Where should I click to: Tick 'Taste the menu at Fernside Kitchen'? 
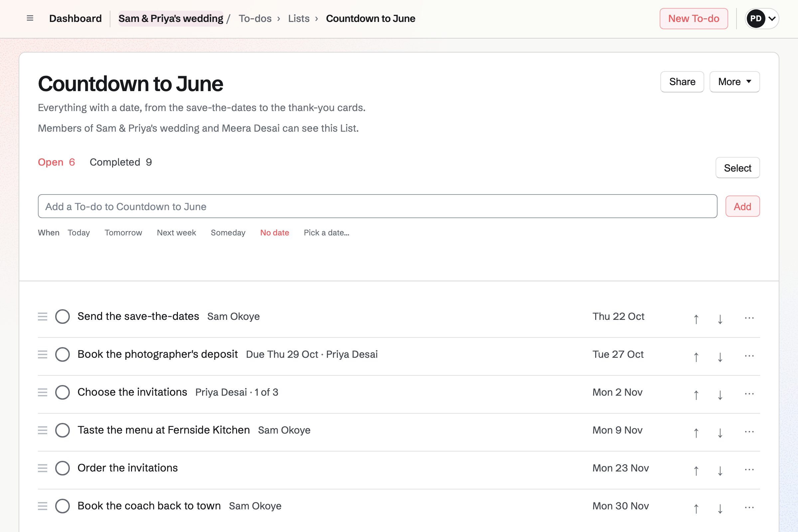(63, 430)
